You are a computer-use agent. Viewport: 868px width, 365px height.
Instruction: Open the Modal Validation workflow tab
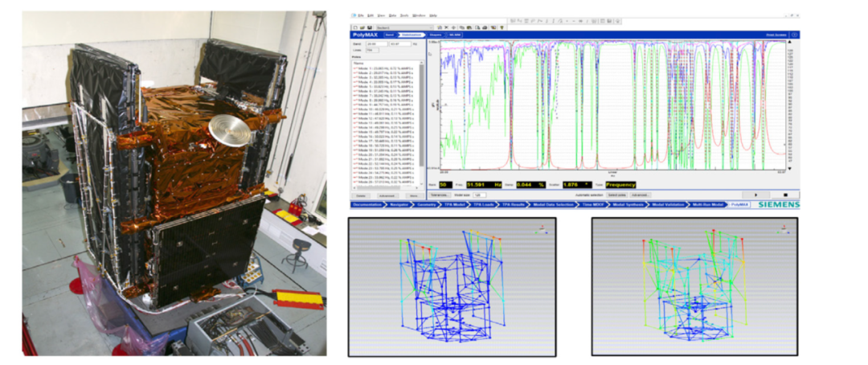point(668,205)
